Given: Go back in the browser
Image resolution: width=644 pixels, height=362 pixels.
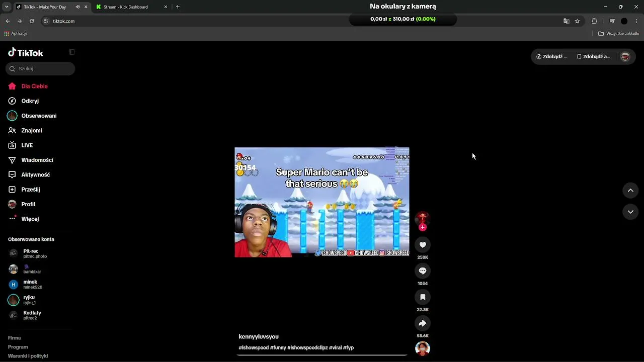Looking at the screenshot, I should 8,21.
